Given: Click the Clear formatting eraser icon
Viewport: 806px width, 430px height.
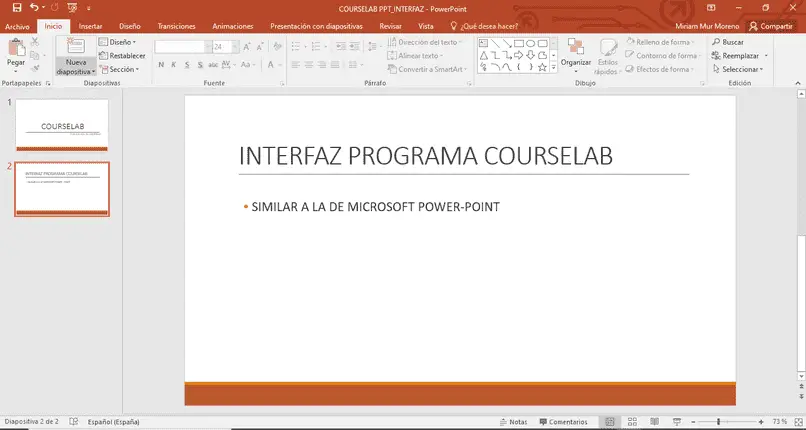Looking at the screenshot, I should [x=278, y=47].
